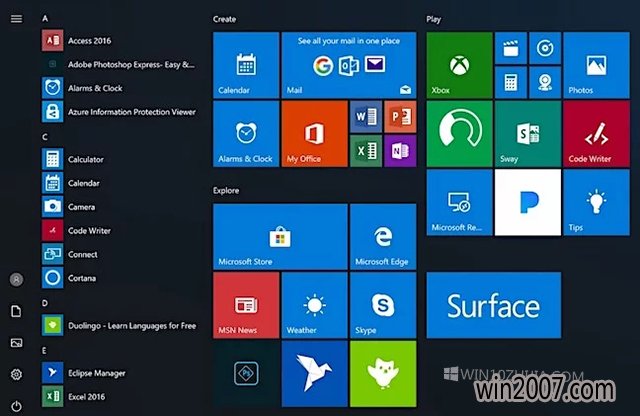The width and height of the screenshot is (640, 416).
Task: Click the user account icon in sidebar
Action: [16, 280]
